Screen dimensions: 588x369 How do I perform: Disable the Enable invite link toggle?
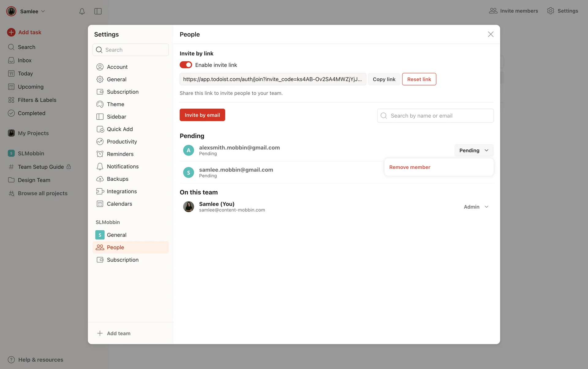coord(186,65)
